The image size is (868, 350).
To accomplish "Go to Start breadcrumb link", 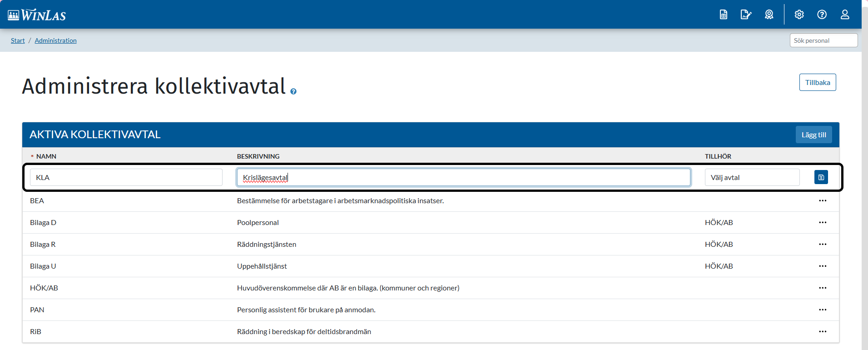I will click(18, 40).
